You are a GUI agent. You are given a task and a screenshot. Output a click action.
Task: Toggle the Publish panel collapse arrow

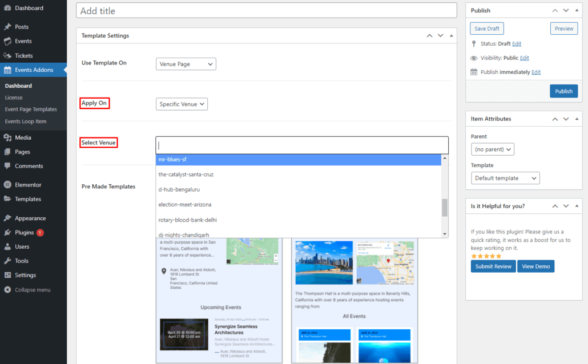click(x=578, y=10)
